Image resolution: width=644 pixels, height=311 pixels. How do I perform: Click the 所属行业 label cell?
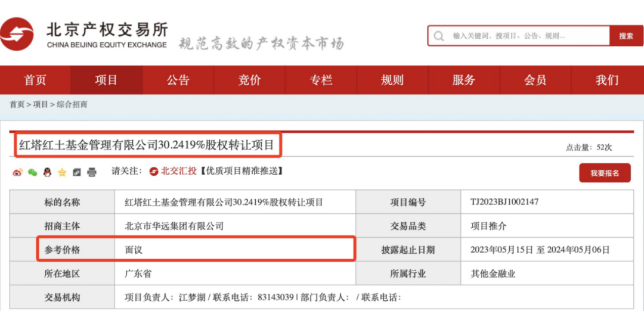[408, 273]
